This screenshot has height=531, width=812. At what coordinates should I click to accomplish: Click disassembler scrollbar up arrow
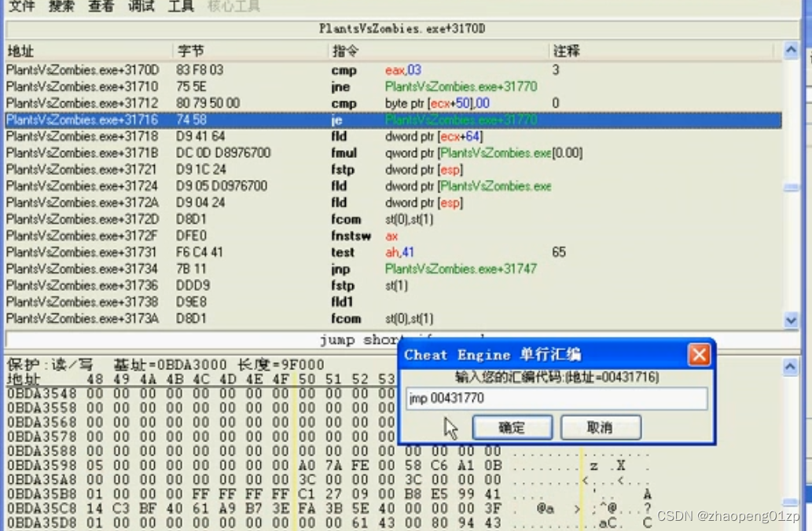[x=791, y=50]
